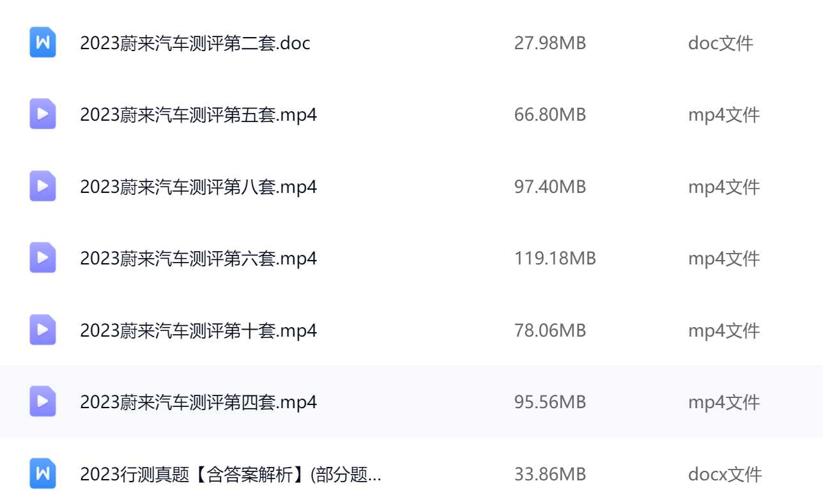Click the Word icon for 第二套.doc
823x504 pixels.
pyautogui.click(x=43, y=43)
